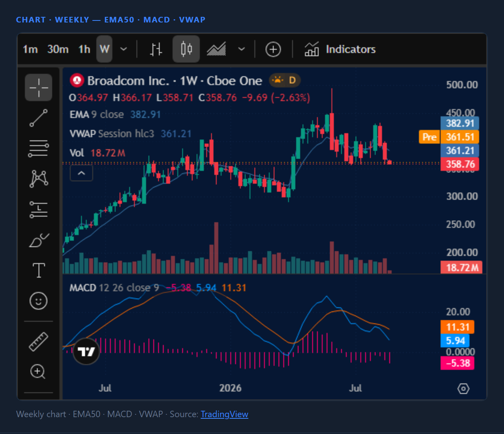
Task: Click the 2026 time axis label
Action: pyautogui.click(x=230, y=388)
